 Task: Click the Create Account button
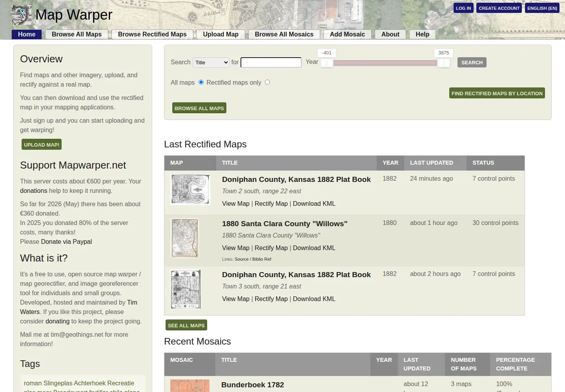[x=499, y=8]
